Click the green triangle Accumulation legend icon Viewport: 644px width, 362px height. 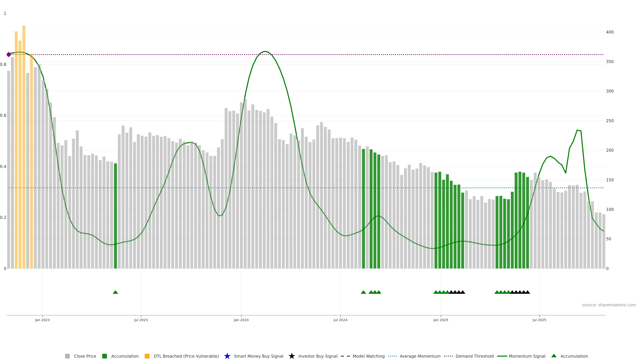click(554, 356)
